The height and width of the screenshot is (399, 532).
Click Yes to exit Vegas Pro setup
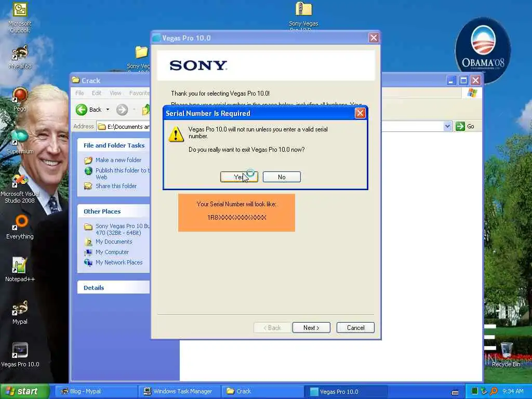(x=239, y=177)
